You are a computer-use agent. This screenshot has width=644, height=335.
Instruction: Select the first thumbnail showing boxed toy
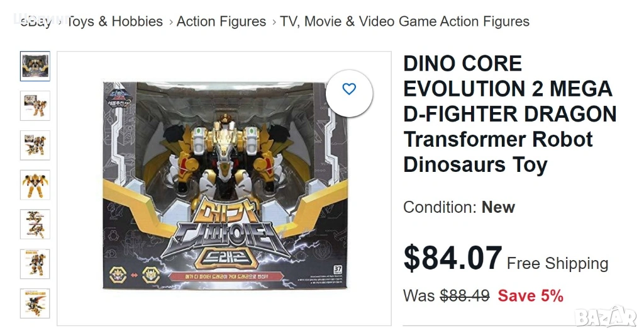click(x=35, y=66)
